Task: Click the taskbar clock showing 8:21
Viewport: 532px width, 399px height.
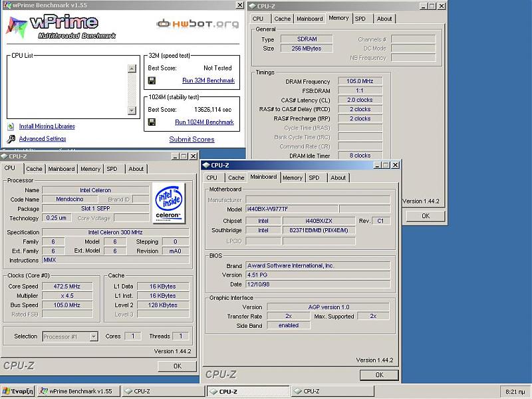Action: click(515, 392)
